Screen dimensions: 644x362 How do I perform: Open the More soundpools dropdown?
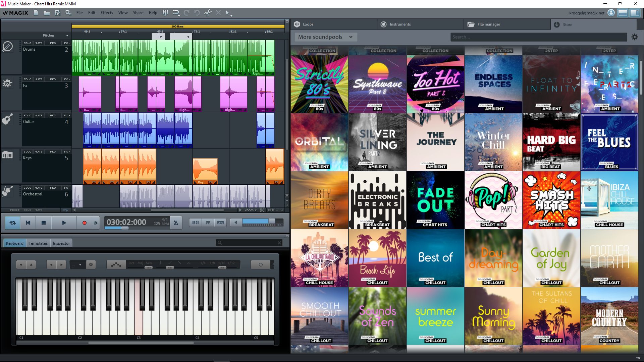pyautogui.click(x=325, y=37)
